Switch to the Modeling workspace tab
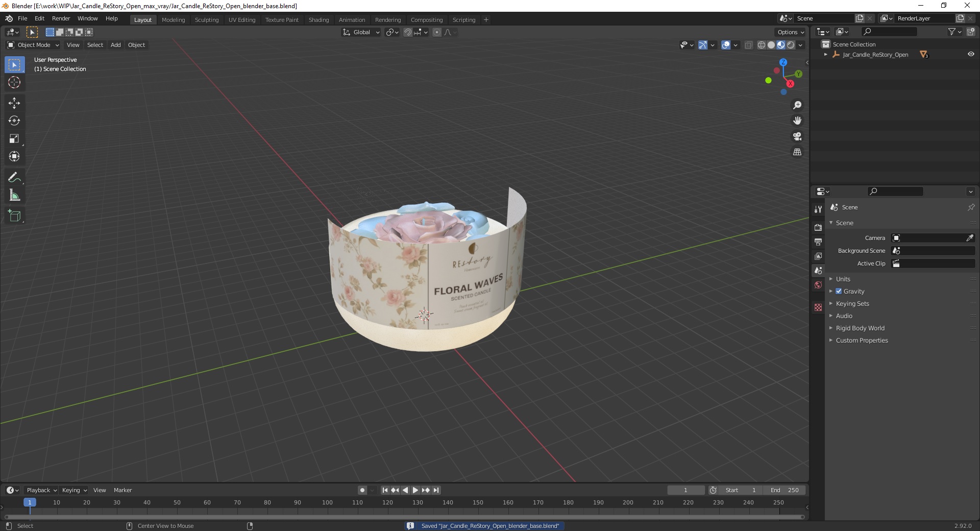The width and height of the screenshot is (980, 531). (x=173, y=19)
